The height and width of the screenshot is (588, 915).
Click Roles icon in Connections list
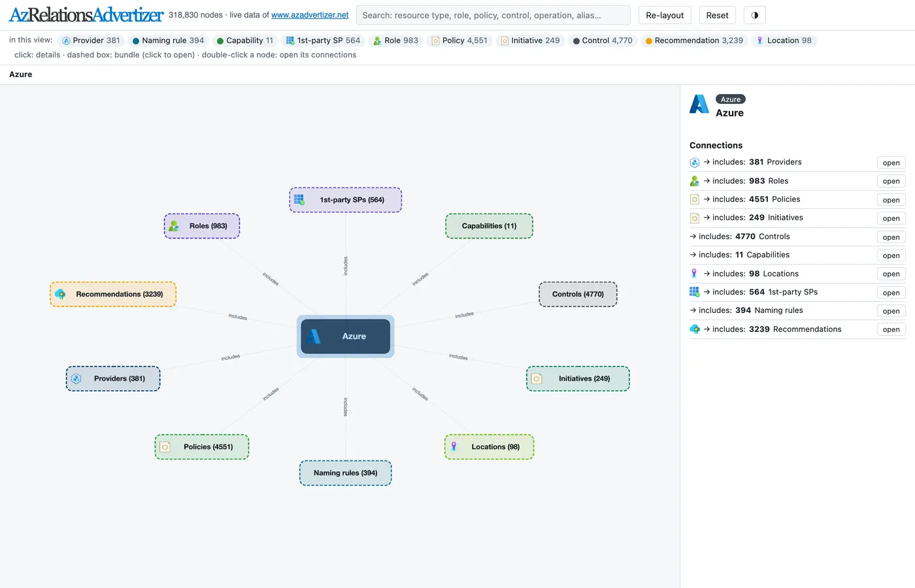695,181
